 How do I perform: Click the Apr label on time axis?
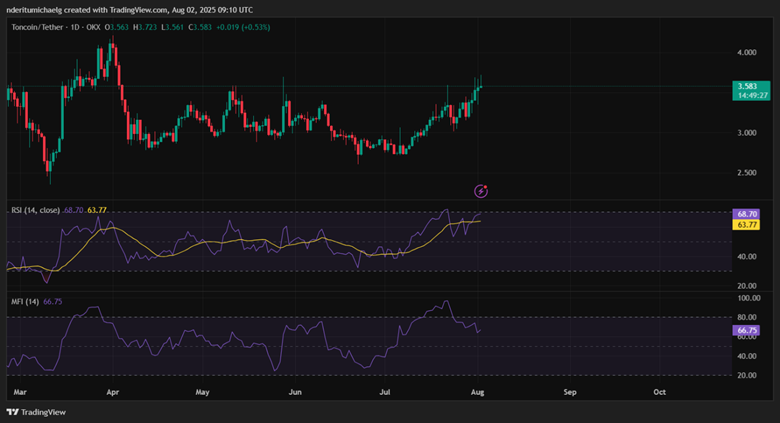click(112, 394)
